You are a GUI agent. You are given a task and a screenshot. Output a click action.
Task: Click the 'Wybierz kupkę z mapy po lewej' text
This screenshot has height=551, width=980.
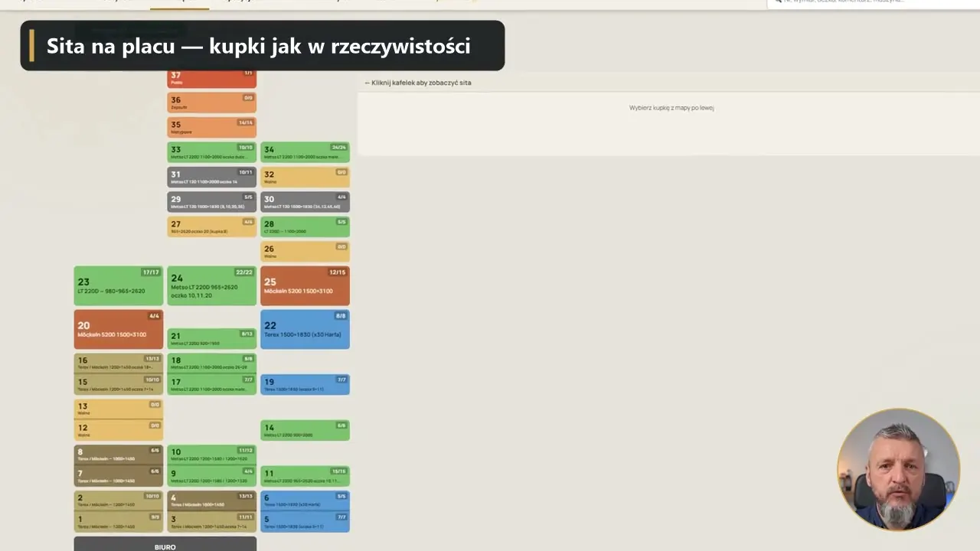coord(671,108)
